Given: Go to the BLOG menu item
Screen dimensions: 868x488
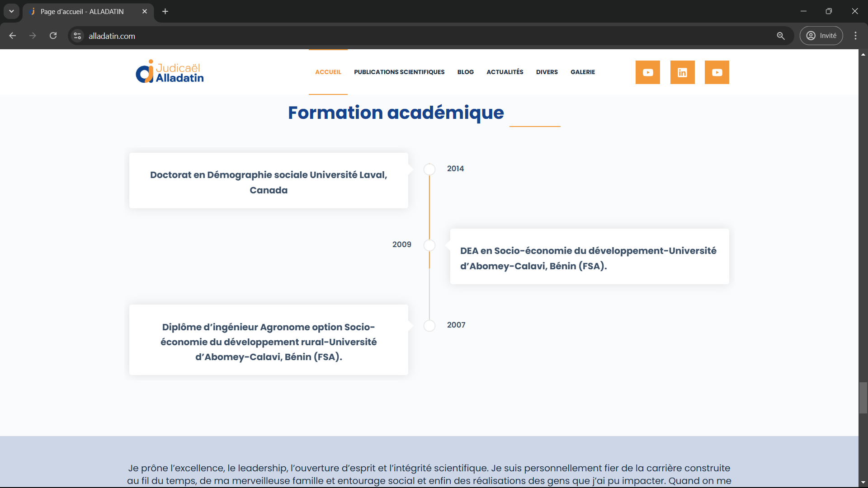Looking at the screenshot, I should point(465,72).
